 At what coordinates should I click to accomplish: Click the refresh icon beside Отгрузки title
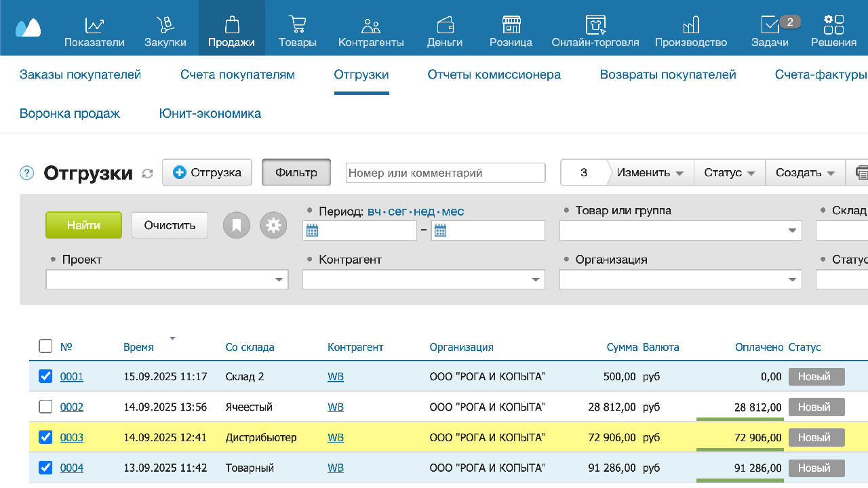[147, 174]
